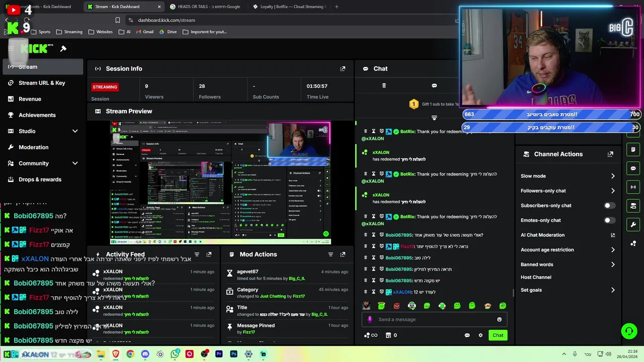Click the chat bubble icon in right rail
The image size is (644, 362).
point(633,168)
